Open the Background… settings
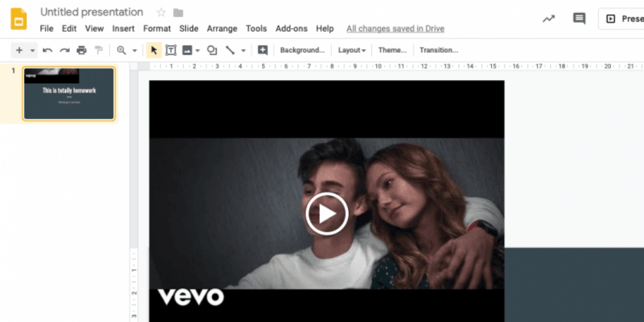The image size is (644, 322). [302, 50]
